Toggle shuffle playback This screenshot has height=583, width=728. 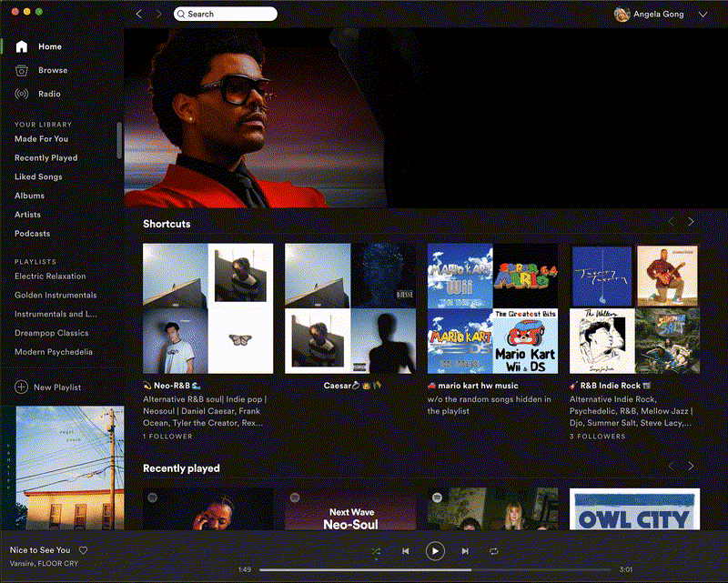coord(376,551)
